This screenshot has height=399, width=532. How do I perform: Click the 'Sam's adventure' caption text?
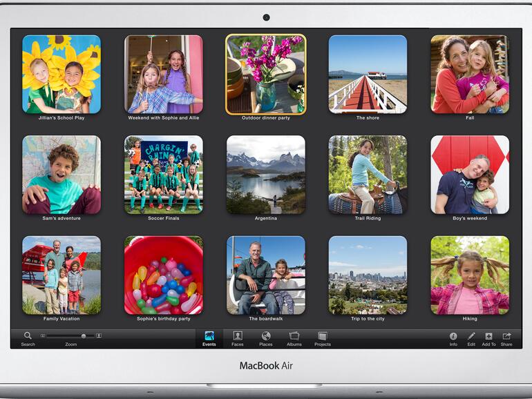tap(61, 218)
